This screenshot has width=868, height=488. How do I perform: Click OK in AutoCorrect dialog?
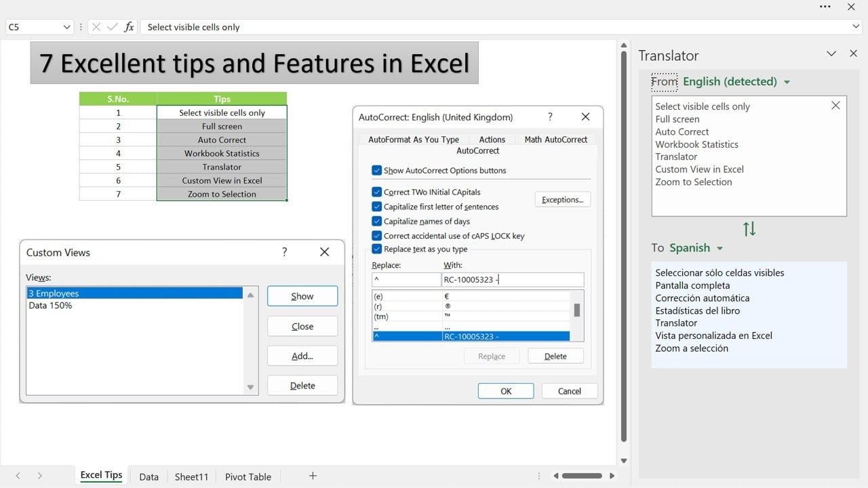[506, 391]
